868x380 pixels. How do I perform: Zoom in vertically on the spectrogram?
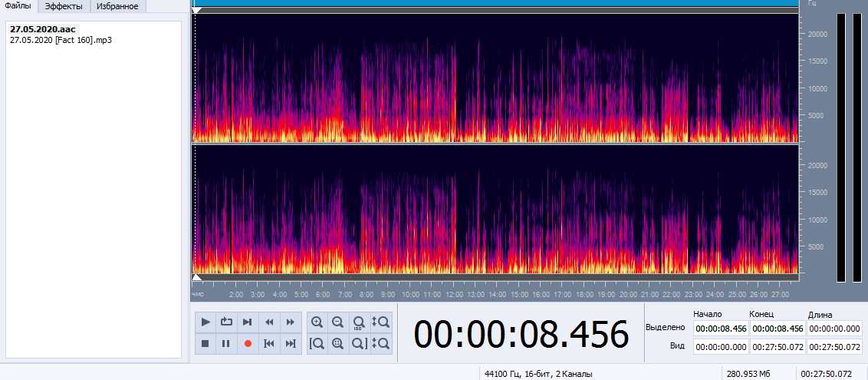click(x=381, y=322)
